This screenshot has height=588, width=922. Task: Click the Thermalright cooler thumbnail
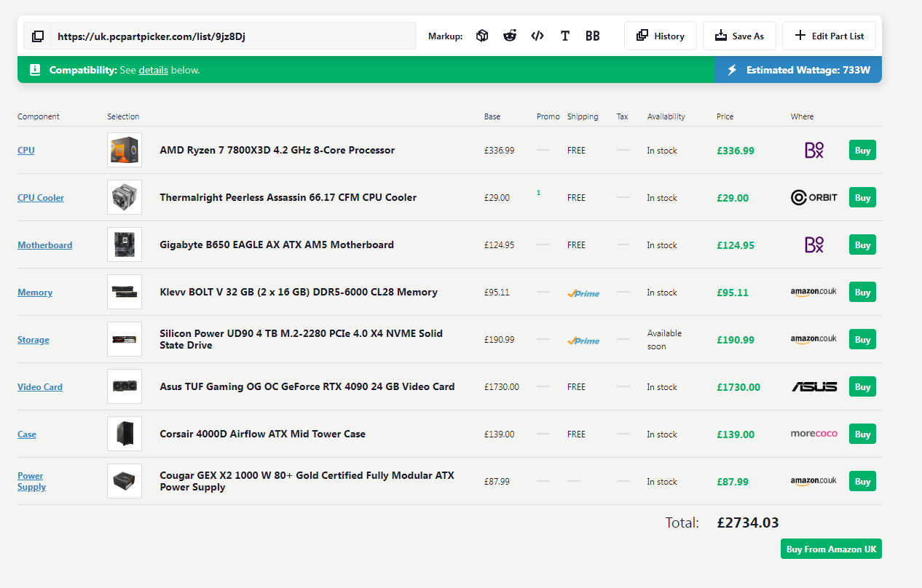[x=125, y=197]
